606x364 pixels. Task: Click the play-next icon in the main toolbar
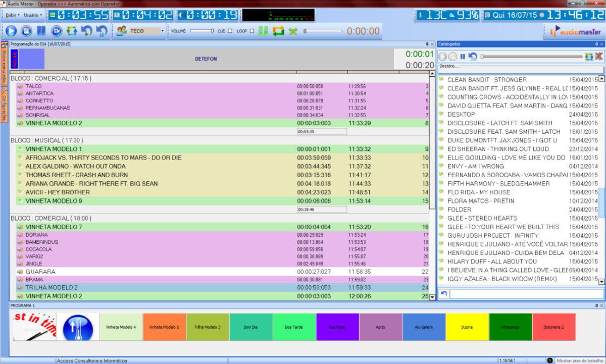coord(57,31)
